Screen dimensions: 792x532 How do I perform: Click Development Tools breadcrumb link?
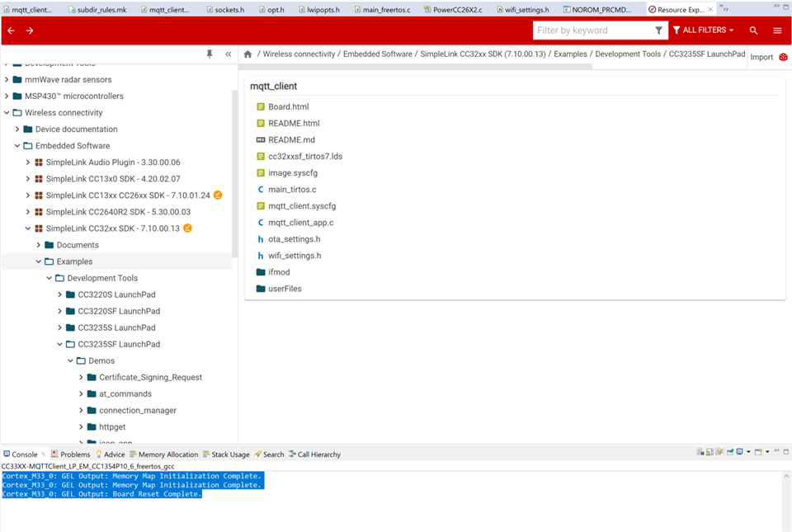[628, 54]
